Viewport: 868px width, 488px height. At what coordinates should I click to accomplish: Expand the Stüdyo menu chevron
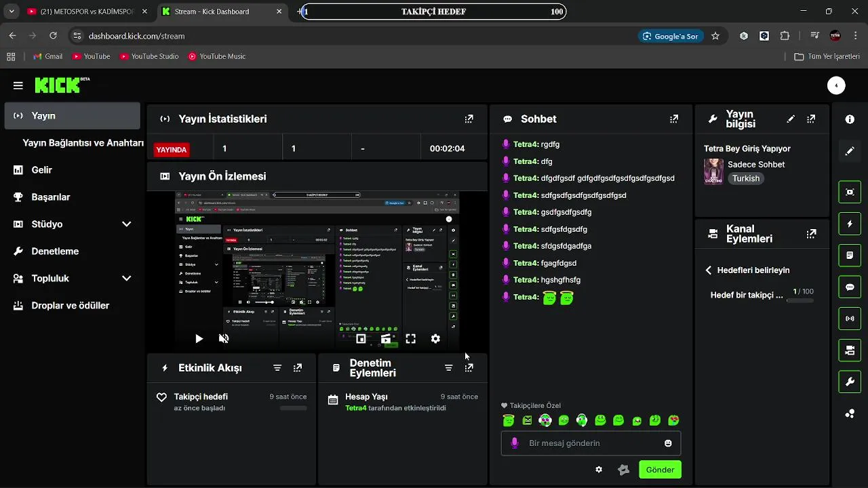coord(126,224)
